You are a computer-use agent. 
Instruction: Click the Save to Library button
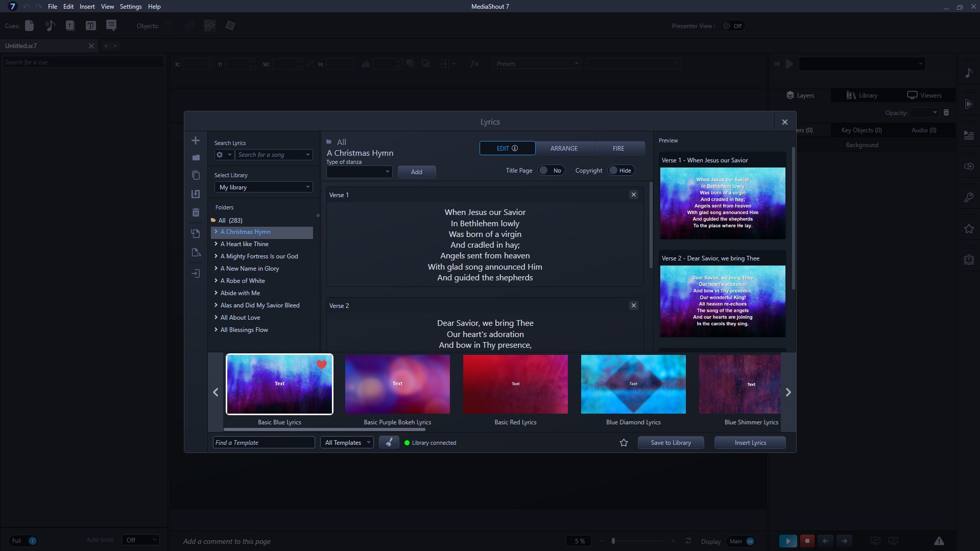coord(671,443)
